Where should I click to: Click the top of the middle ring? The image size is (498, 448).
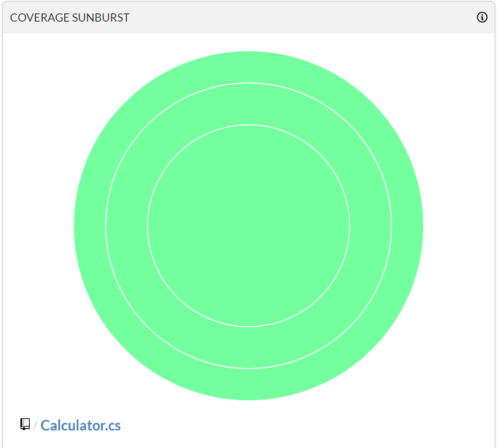249,104
